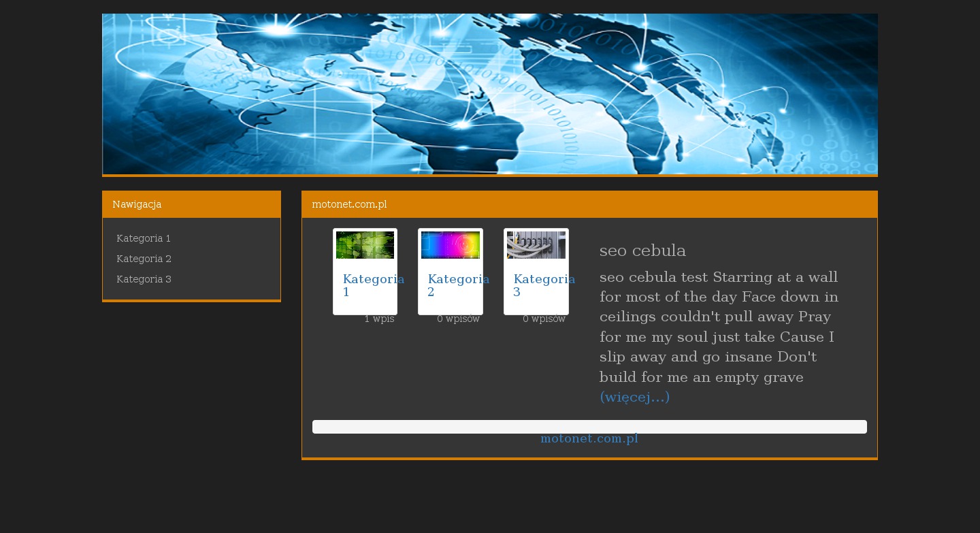Go to Kategoria 3 from the Nawigacja sidebar

[x=144, y=279]
